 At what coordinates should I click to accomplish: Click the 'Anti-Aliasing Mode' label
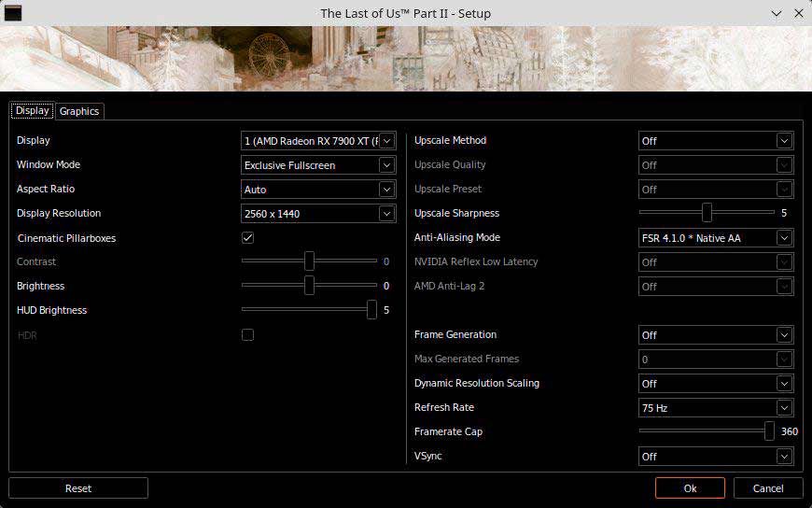tap(457, 237)
